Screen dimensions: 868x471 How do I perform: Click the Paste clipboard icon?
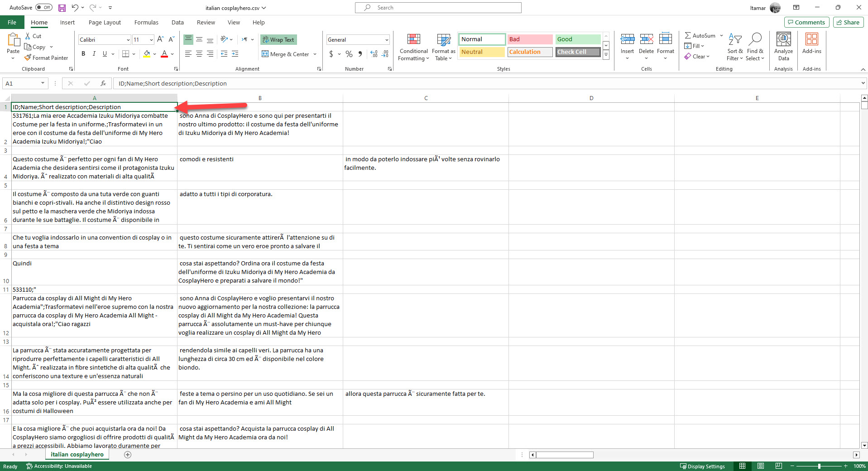tap(13, 40)
